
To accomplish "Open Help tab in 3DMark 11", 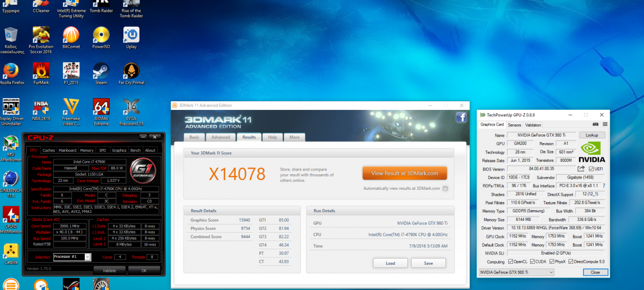I will pos(273,137).
